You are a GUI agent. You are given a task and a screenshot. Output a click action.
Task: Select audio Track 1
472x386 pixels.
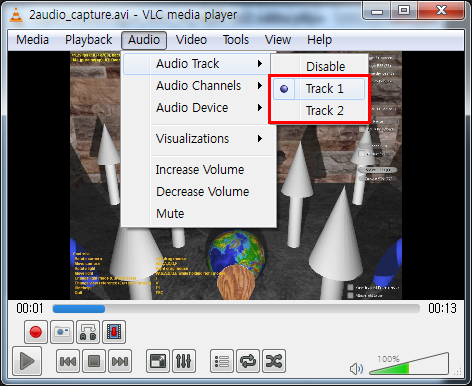click(x=319, y=89)
